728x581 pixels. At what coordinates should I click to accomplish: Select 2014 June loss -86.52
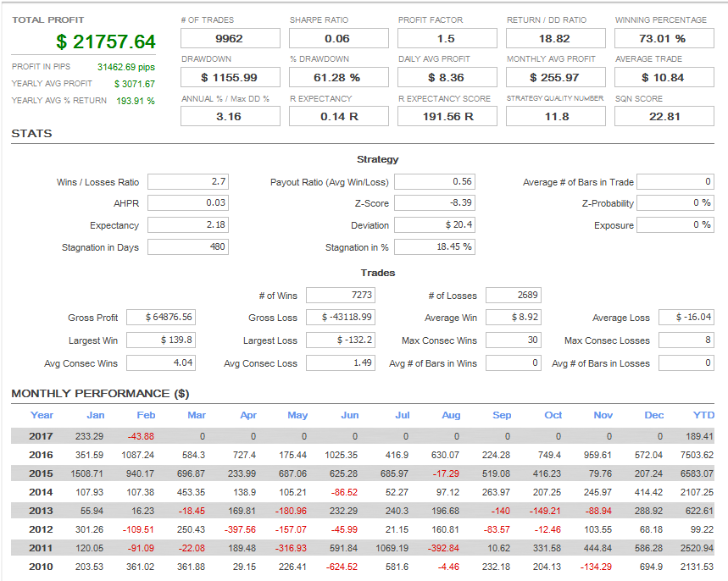(x=344, y=492)
